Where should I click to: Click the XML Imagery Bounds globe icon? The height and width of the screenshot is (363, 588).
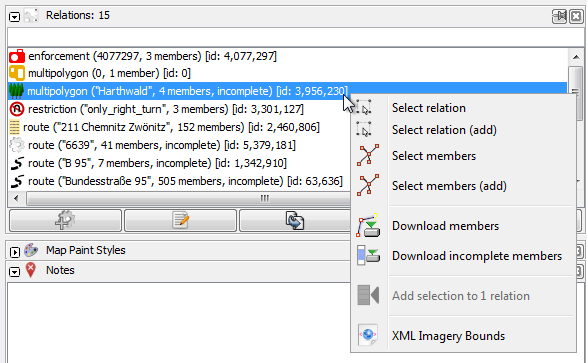pyautogui.click(x=368, y=335)
